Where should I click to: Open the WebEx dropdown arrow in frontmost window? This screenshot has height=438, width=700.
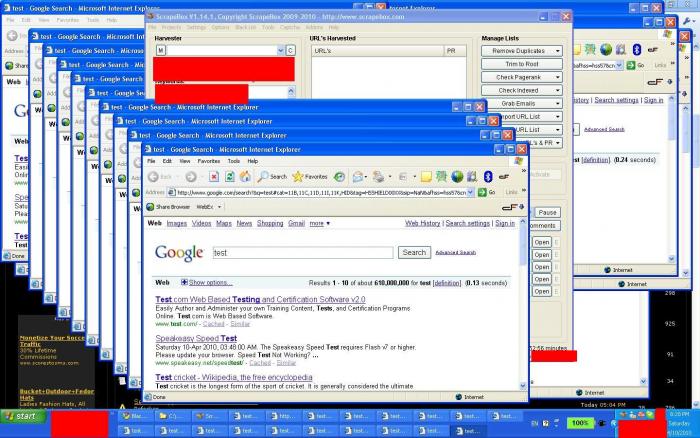coord(219,207)
